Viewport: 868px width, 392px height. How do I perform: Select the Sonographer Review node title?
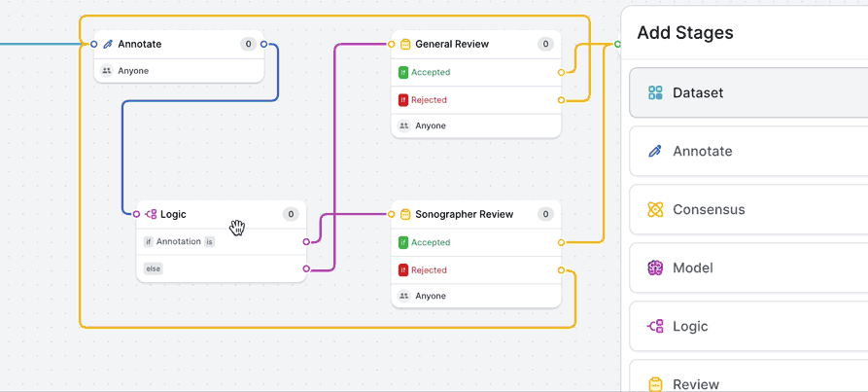coord(464,214)
